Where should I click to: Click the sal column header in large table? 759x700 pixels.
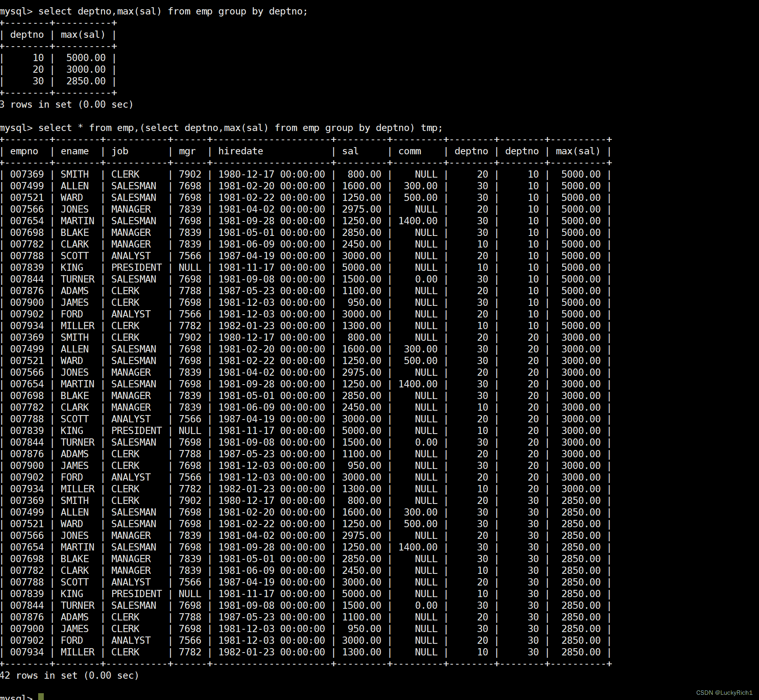[x=350, y=151]
